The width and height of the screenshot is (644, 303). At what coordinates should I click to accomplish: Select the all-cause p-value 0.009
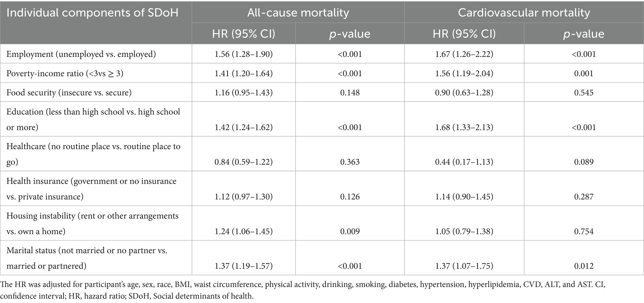350,231
